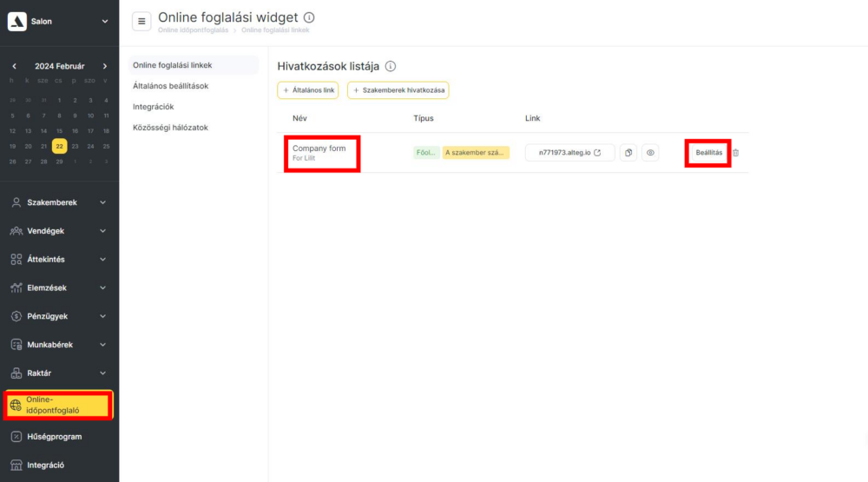Click info icon beside Hivatkozások listája
Image resolution: width=868 pixels, height=482 pixels.
click(x=391, y=67)
